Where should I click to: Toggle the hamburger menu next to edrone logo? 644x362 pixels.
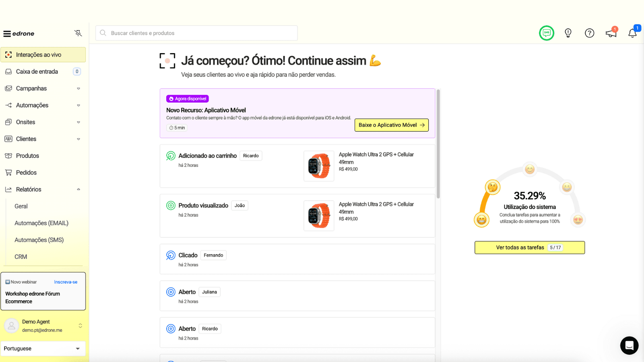7,34
